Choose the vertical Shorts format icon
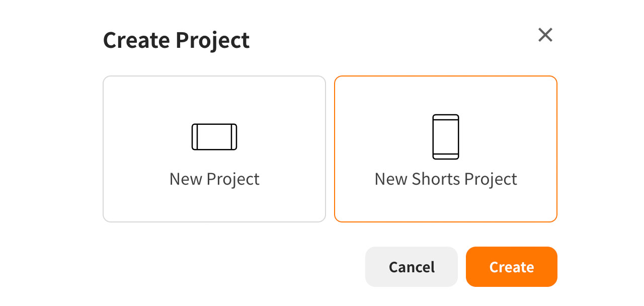The height and width of the screenshot is (306, 644). pos(446,137)
